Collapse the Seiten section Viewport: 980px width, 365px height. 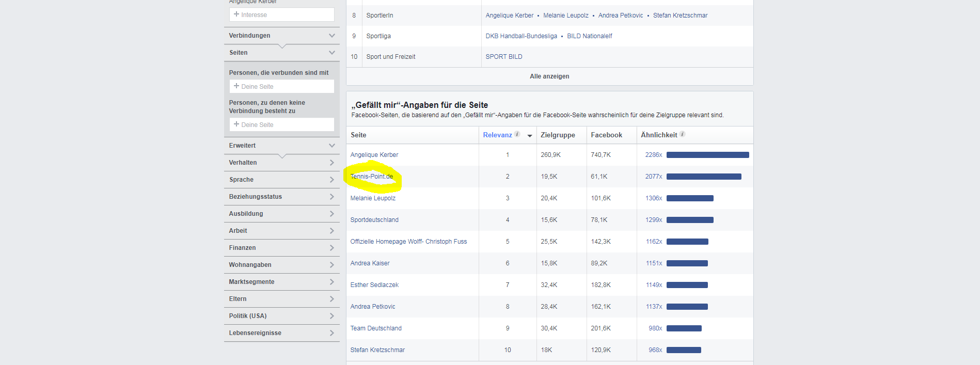click(282, 53)
